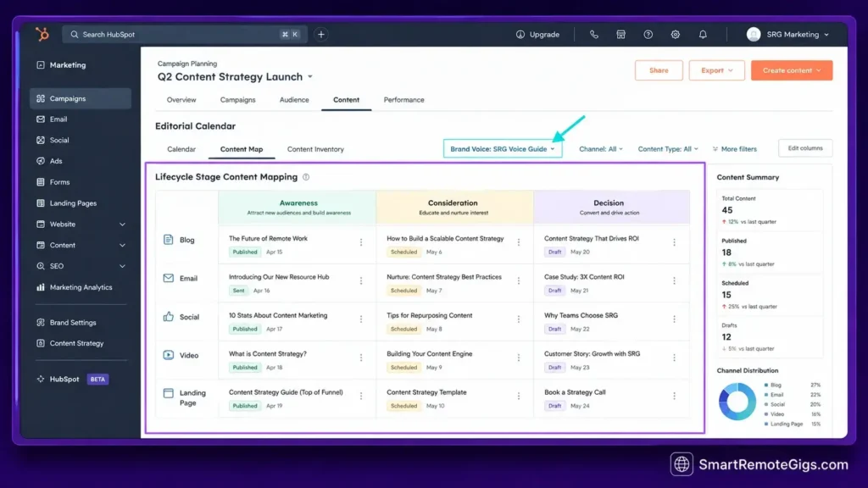Open options for The Future of Remote Work
Screen dimensions: 868x488
361,242
